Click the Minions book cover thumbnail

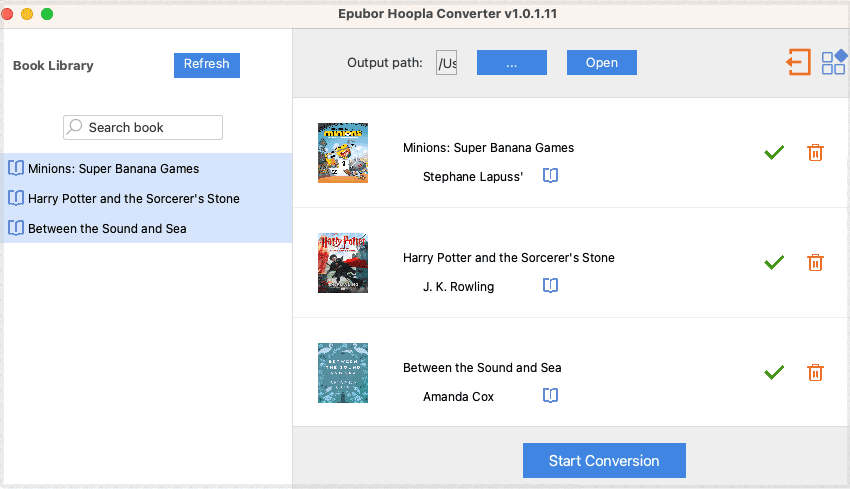[x=343, y=152]
